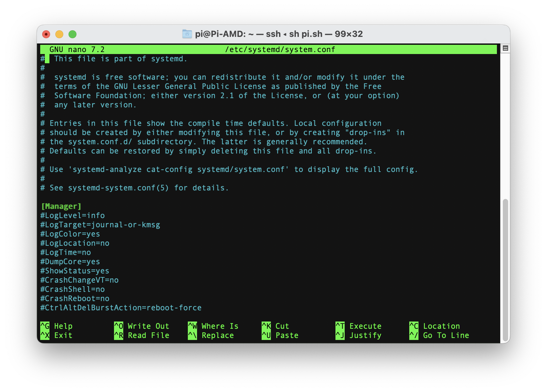The image size is (547, 392).
Task: Read File into the buffer
Action: click(x=143, y=335)
